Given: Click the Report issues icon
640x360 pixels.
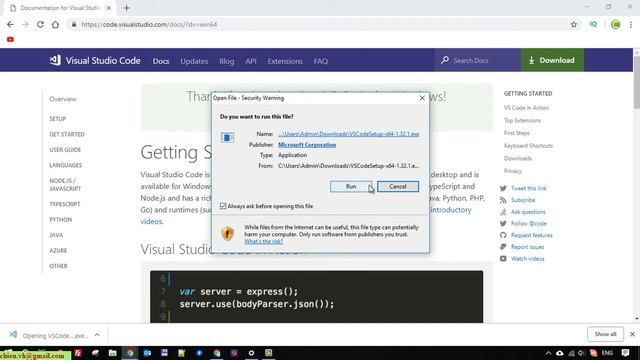Looking at the screenshot, I should click(503, 247).
